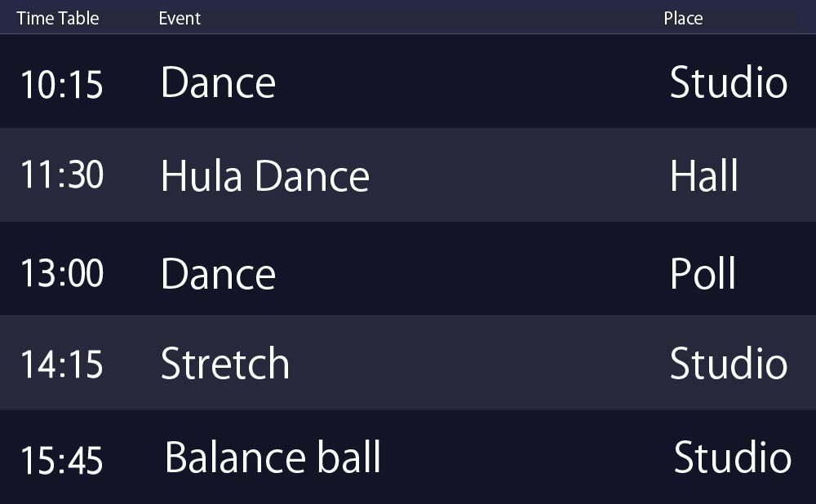The width and height of the screenshot is (816, 504).
Task: Select the Poll place entry
Action: (703, 273)
